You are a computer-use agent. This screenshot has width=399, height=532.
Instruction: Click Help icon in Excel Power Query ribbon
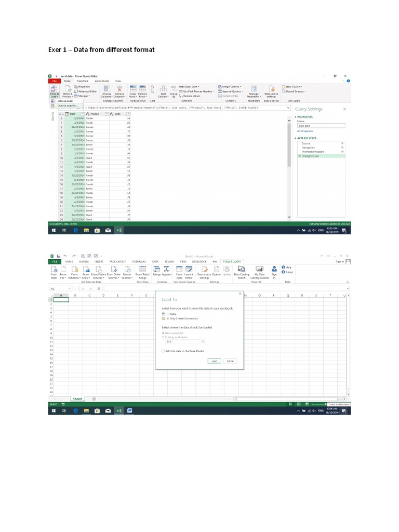tap(286, 268)
